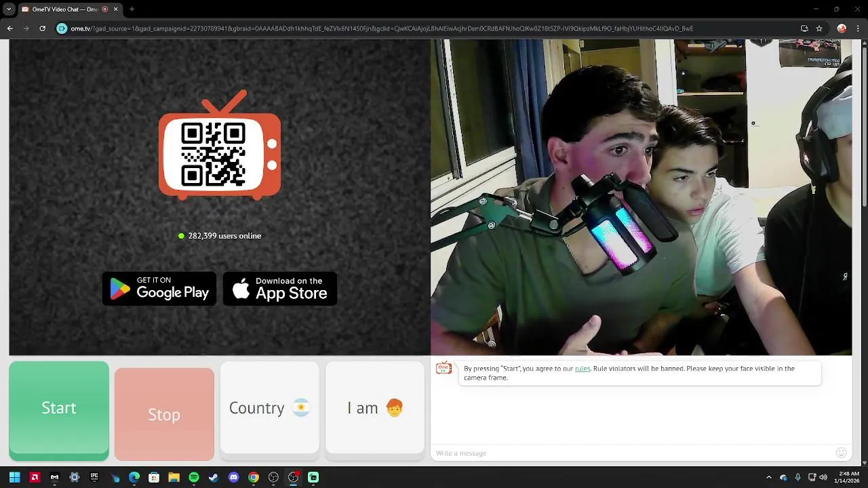Image resolution: width=868 pixels, height=488 pixels.
Task: Open AMD Software from taskbar
Action: [35, 477]
